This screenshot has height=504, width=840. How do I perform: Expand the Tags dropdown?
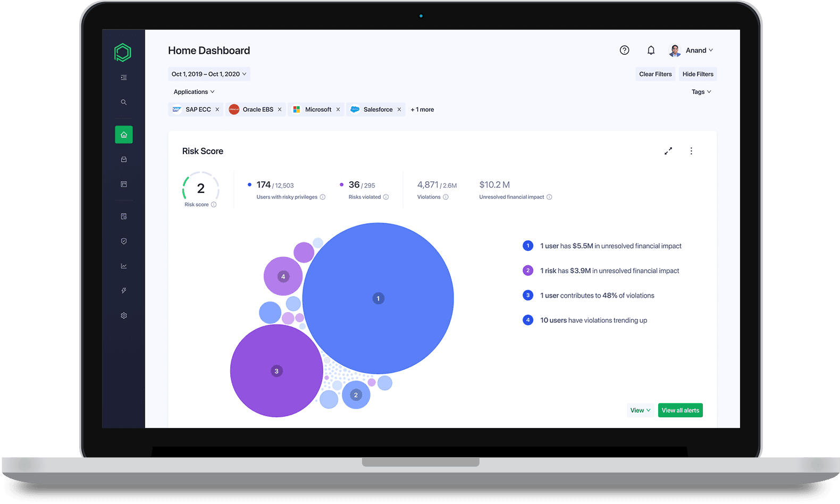pos(701,92)
